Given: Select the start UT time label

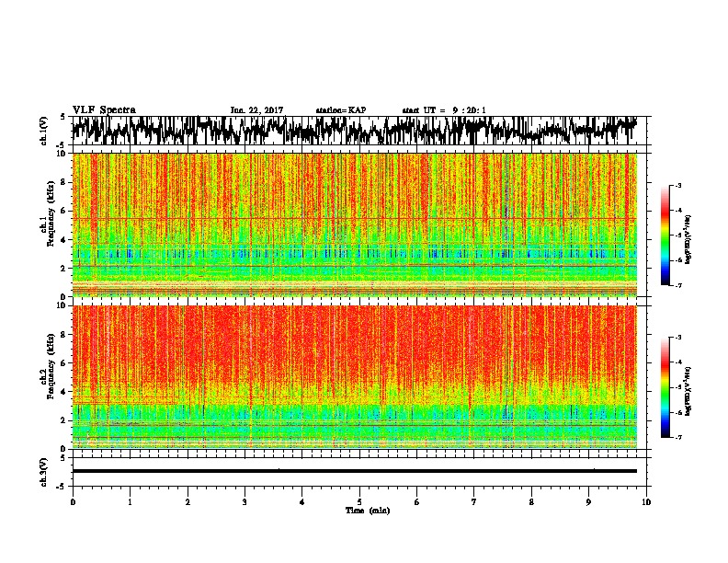Looking at the screenshot, I should pos(444,110).
